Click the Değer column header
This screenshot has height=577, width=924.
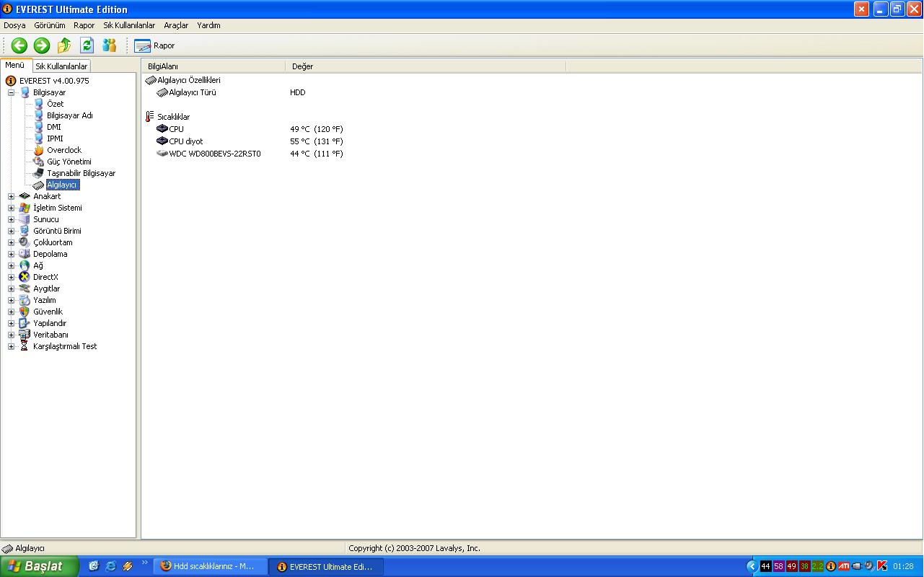(x=426, y=66)
